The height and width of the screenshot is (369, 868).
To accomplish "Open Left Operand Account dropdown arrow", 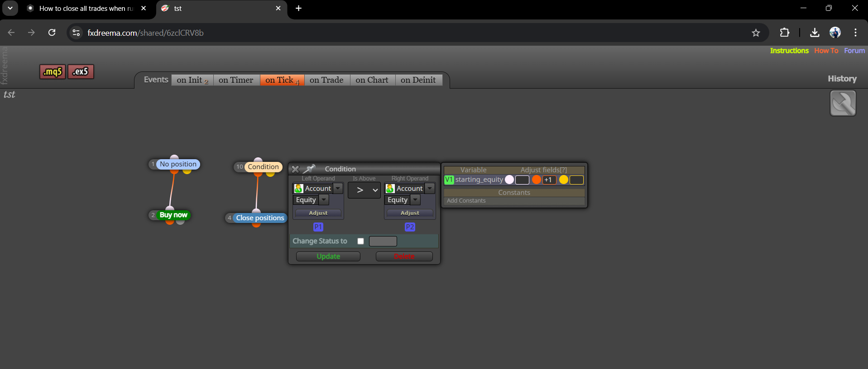I will pyautogui.click(x=338, y=189).
